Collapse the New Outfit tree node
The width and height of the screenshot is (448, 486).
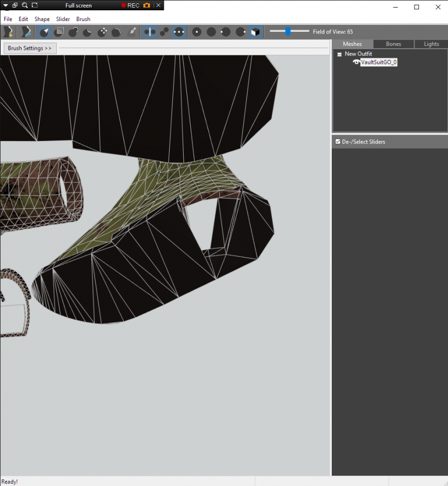(339, 54)
